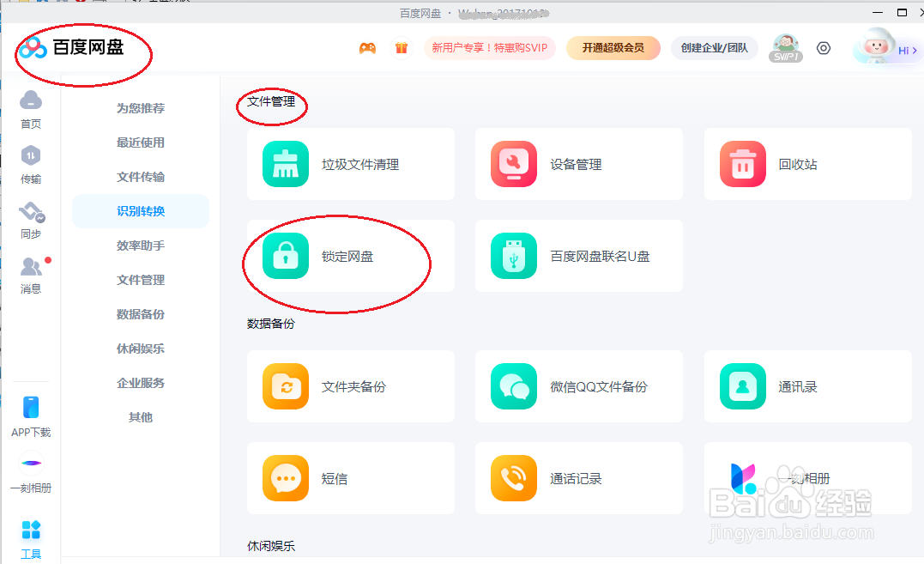Open the APP下载 sidebar icon
The width and height of the screenshot is (924, 564).
tap(31, 407)
